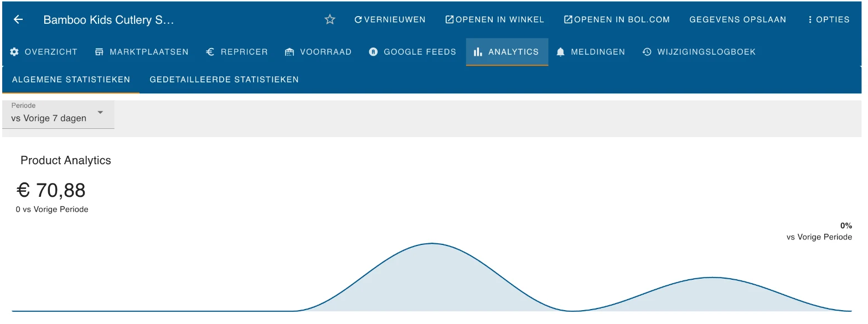Click the 0% comparison label
The image size is (868, 324).
(x=846, y=226)
